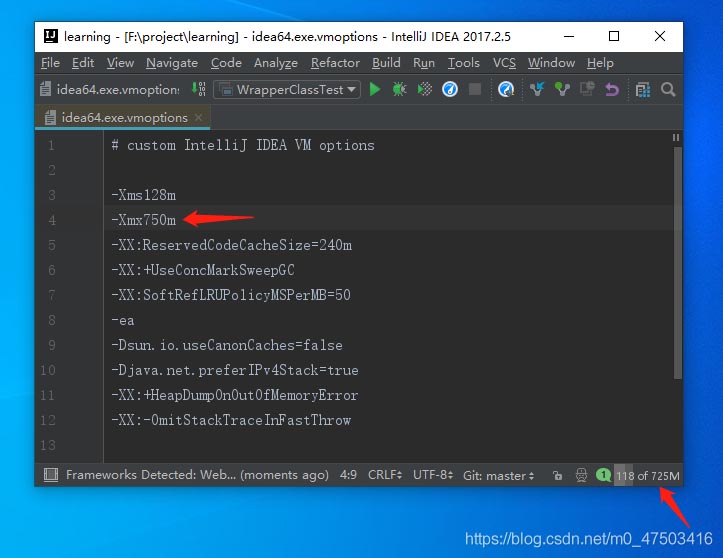Open the CRLF line separator selector
Image resolution: width=723 pixels, height=558 pixels.
pos(385,475)
